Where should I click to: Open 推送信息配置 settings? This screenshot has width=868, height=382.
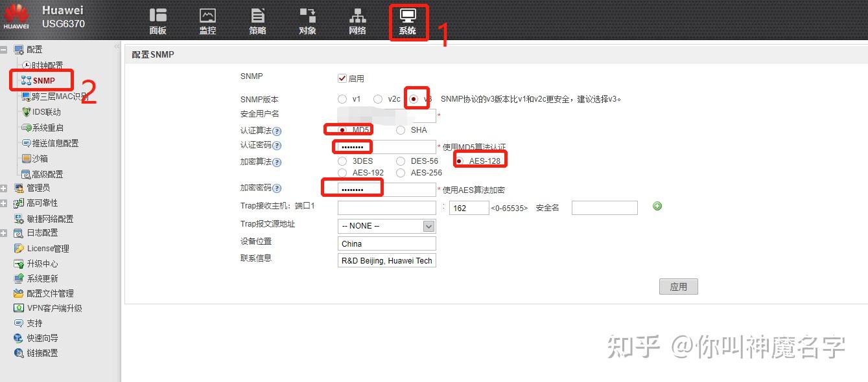[56, 143]
